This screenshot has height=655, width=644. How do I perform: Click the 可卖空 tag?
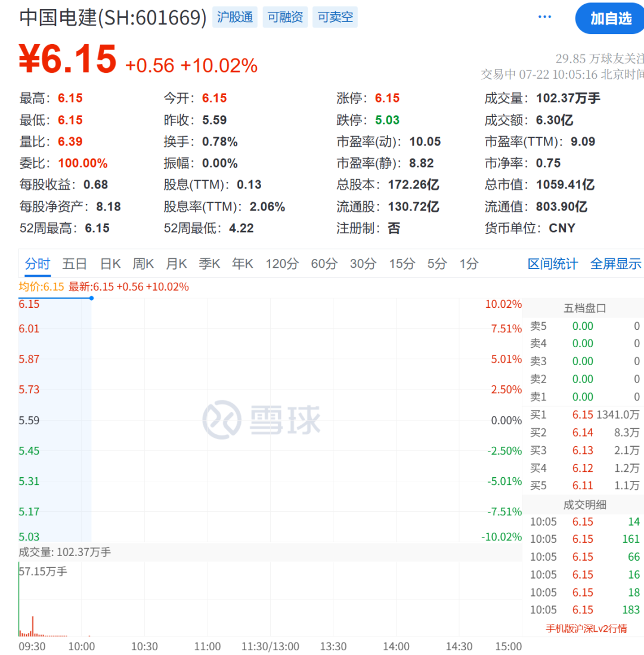[335, 17]
